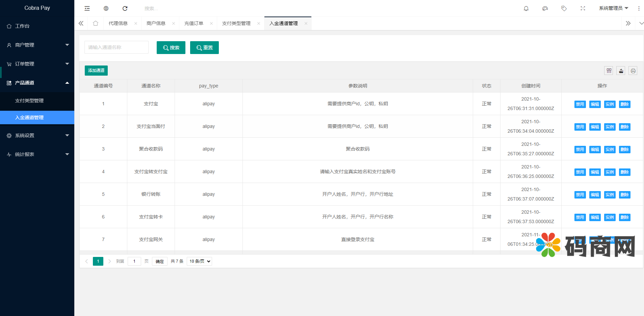Click the tag note icon in header

pyautogui.click(x=564, y=8)
